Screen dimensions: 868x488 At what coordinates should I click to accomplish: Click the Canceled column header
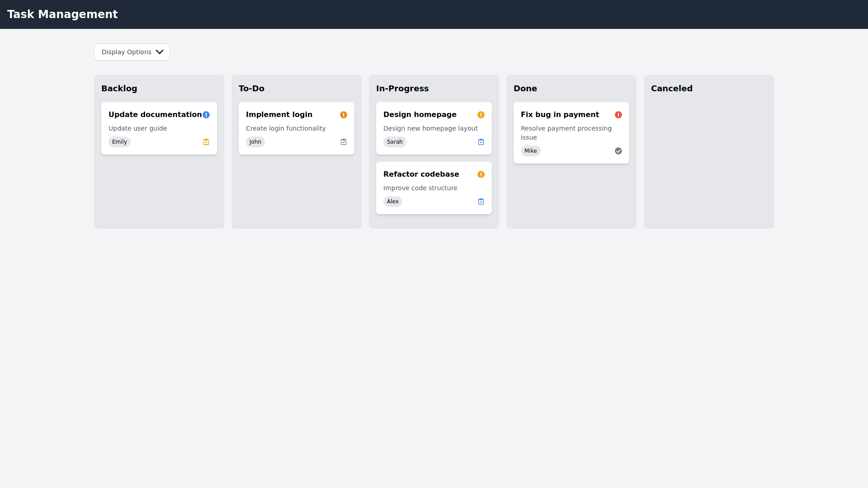(x=671, y=89)
